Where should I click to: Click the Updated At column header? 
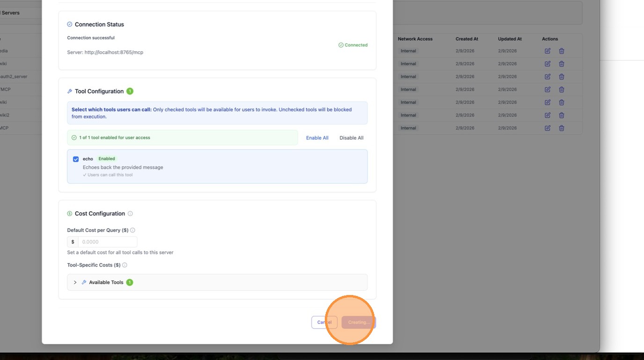pos(510,39)
